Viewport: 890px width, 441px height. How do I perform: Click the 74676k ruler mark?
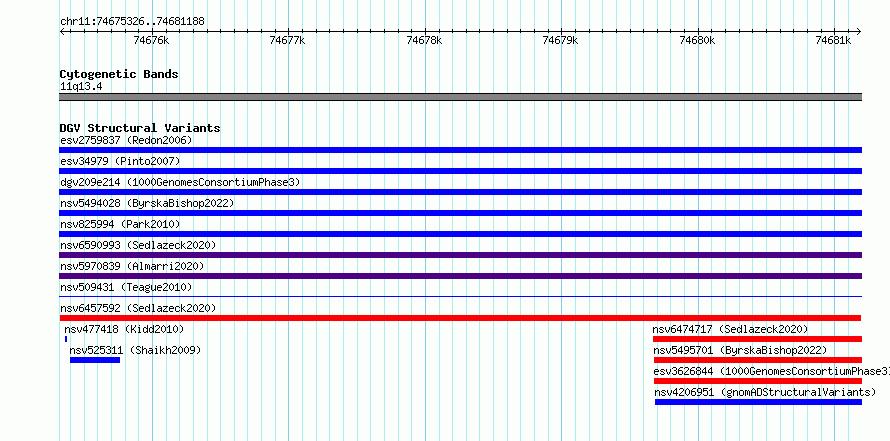point(151,40)
